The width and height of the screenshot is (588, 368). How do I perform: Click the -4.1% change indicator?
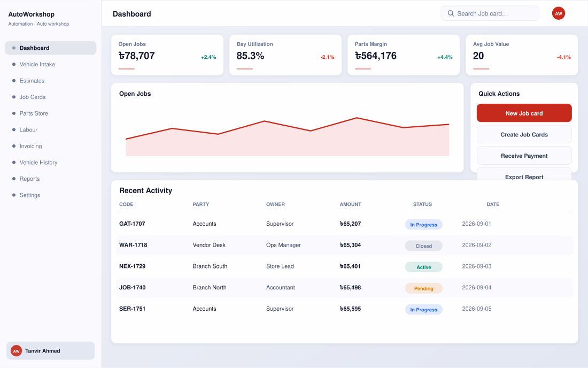point(563,57)
